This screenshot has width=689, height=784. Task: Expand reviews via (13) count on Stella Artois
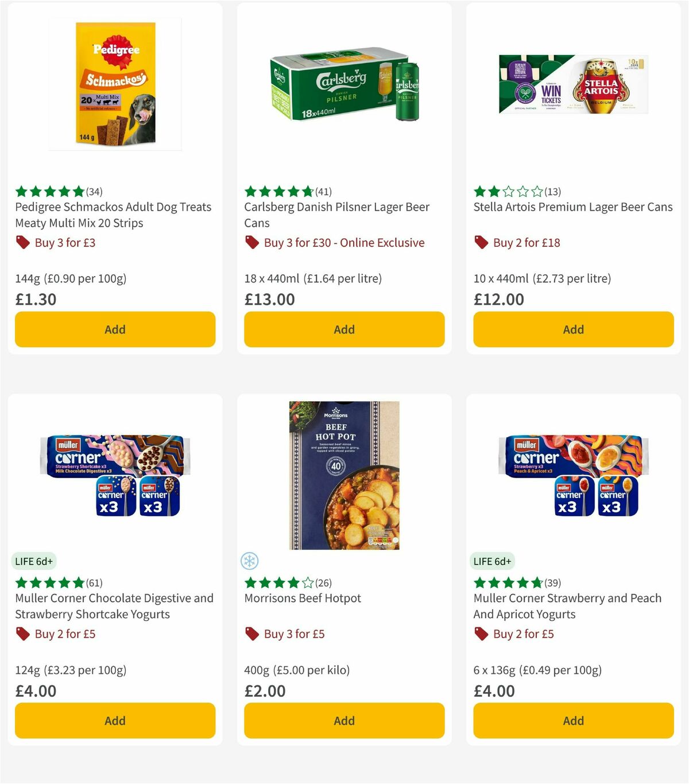553,191
